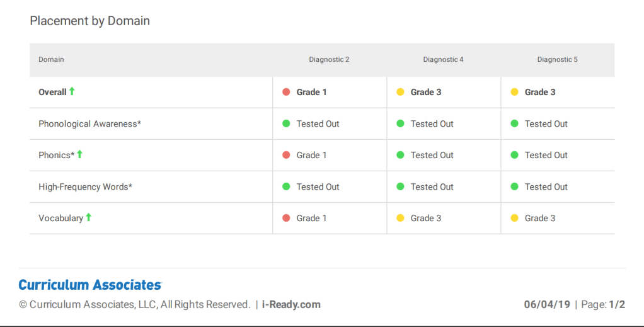Click red dot for Overall Diagnostic 2
The width and height of the screenshot is (644, 327).
coord(286,92)
